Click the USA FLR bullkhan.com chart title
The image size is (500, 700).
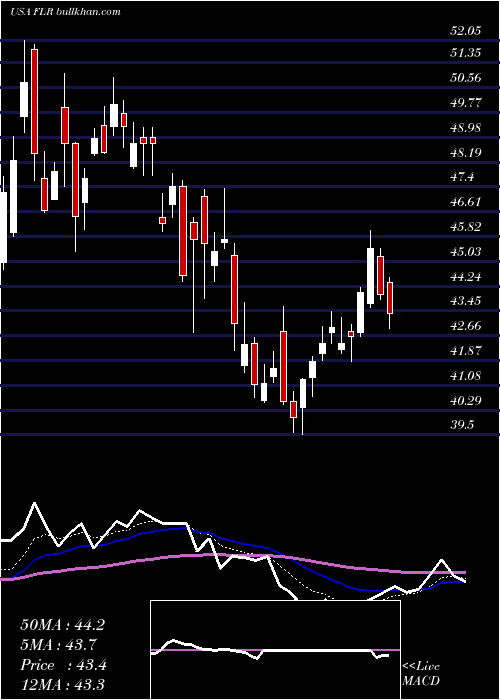65,12
